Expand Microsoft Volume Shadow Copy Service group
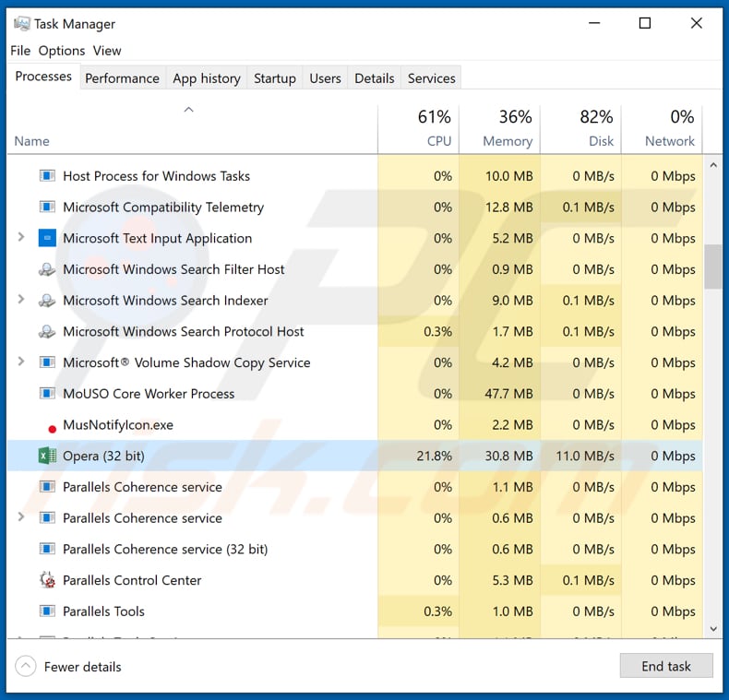 [21, 362]
